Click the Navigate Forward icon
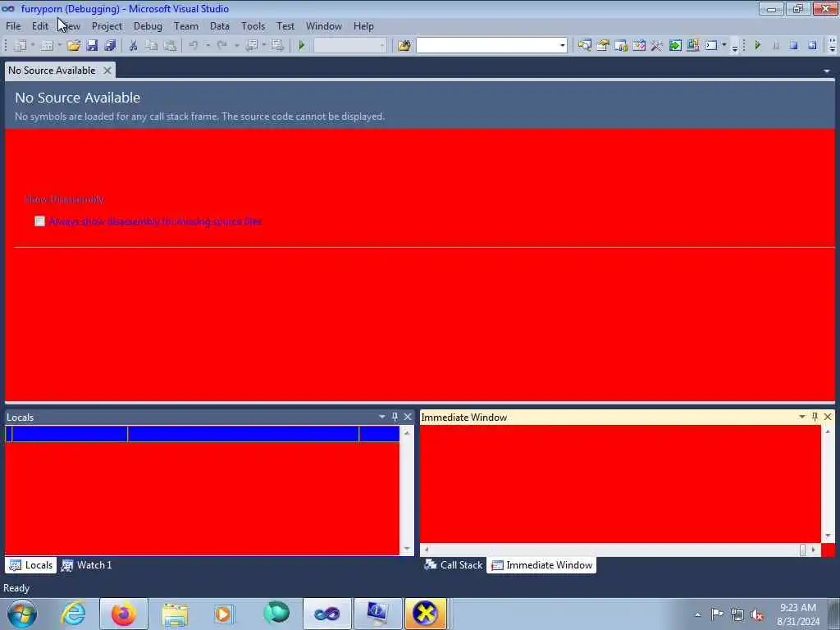Image resolution: width=840 pixels, height=630 pixels. (277, 46)
